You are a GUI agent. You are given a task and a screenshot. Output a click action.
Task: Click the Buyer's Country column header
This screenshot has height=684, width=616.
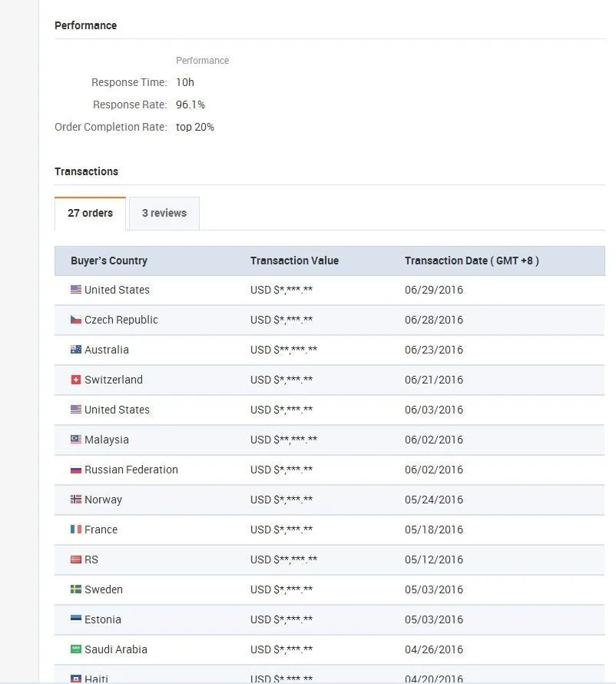click(x=109, y=261)
